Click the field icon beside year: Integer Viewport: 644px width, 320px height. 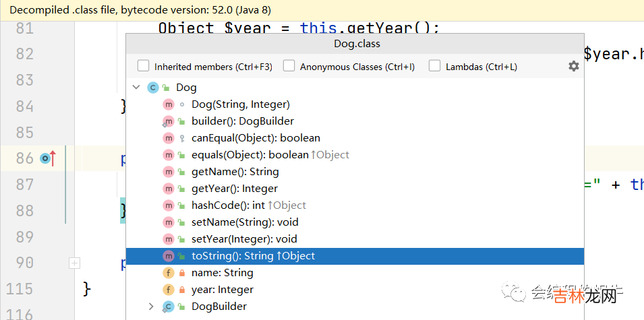pyautogui.click(x=169, y=290)
